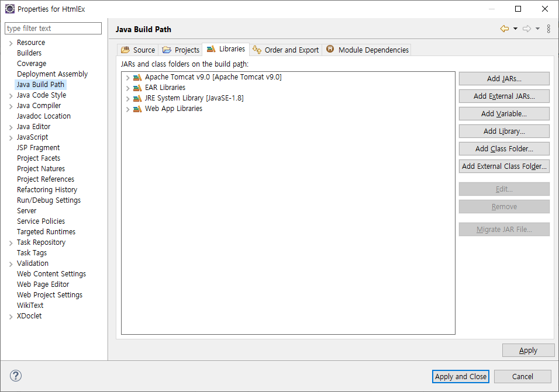
Task: Expand the Java Editor category
Action: 11,127
